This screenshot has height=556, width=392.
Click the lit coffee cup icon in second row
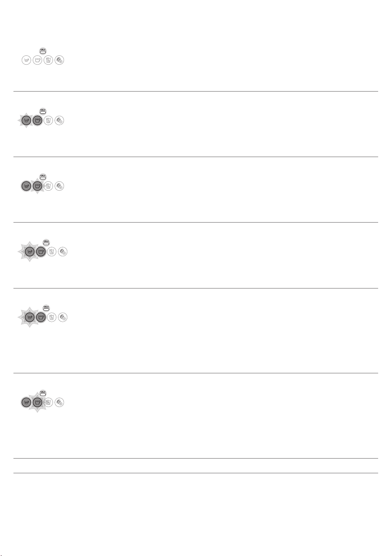(37, 121)
